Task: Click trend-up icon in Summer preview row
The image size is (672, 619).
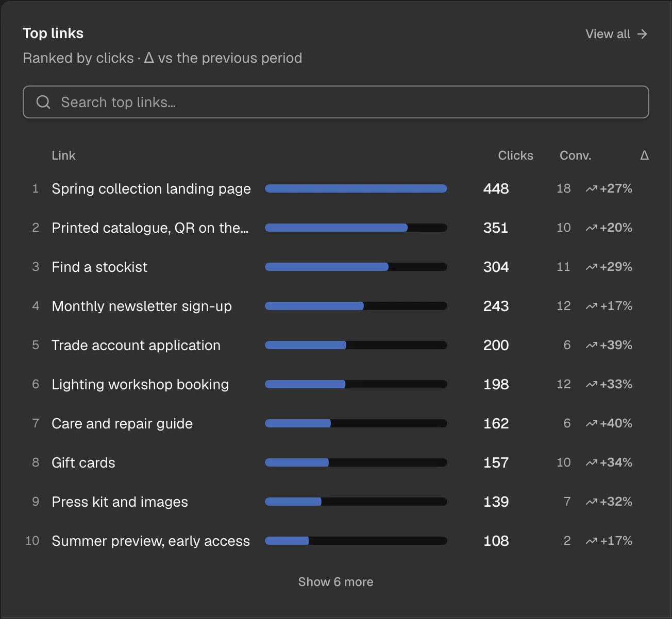Action: tap(592, 541)
